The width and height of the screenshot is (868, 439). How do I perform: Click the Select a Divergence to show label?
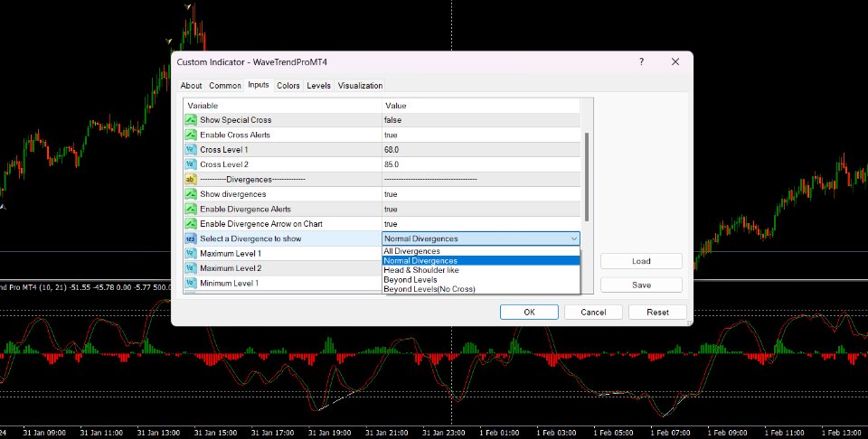click(250, 238)
